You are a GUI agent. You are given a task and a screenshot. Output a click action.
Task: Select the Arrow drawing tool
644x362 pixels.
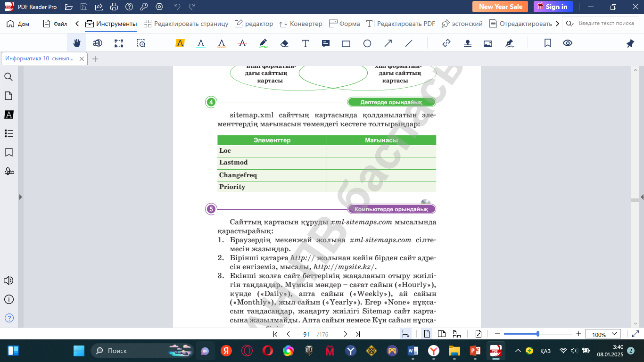(388, 43)
